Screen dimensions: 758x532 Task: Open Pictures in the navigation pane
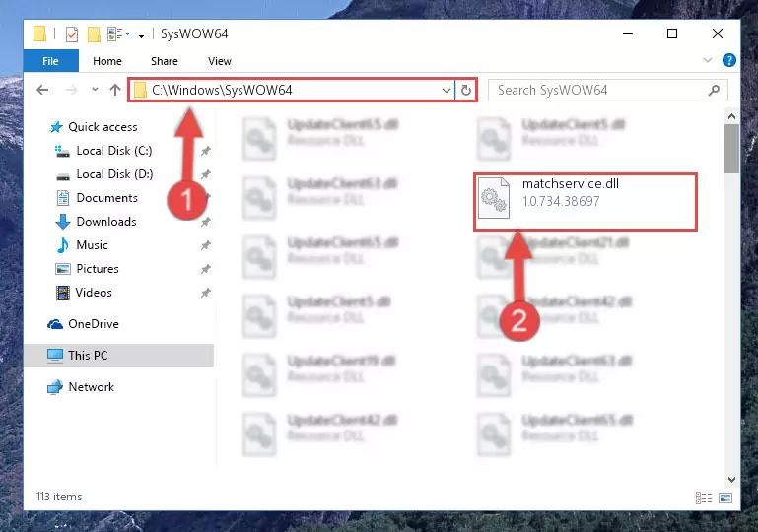pyautogui.click(x=98, y=269)
